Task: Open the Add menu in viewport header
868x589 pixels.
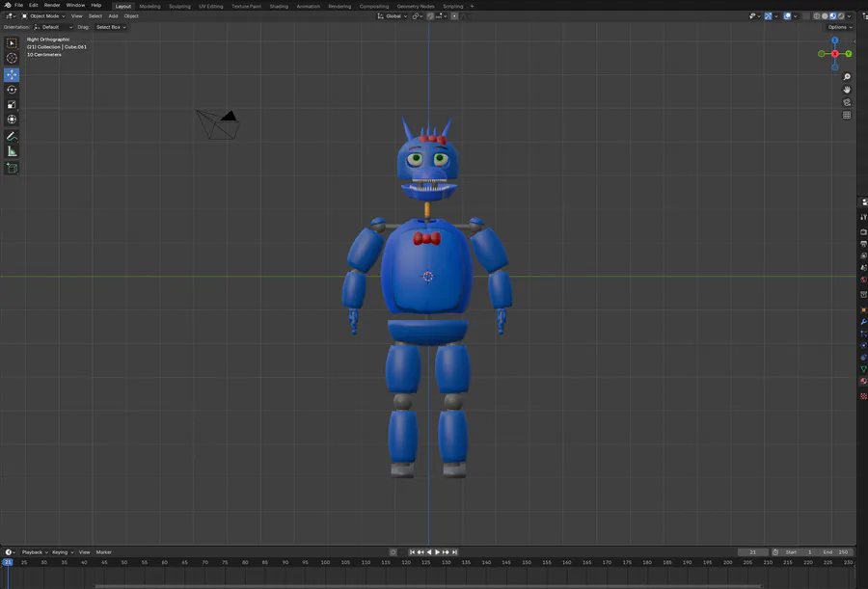Action: point(113,16)
